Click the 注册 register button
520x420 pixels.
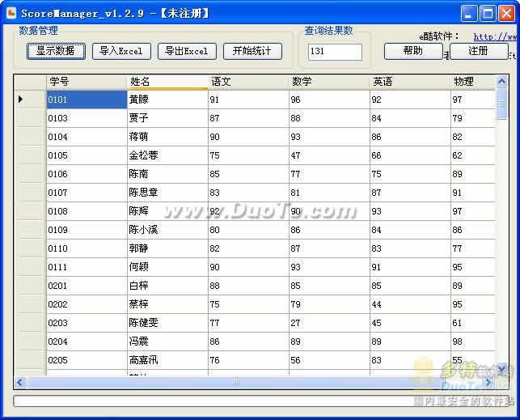tap(479, 51)
